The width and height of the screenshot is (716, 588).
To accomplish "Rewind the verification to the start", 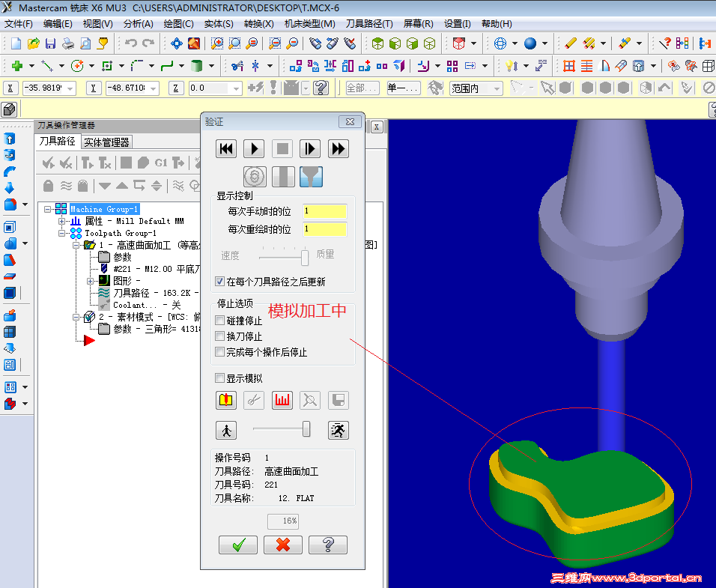I will pos(226,149).
